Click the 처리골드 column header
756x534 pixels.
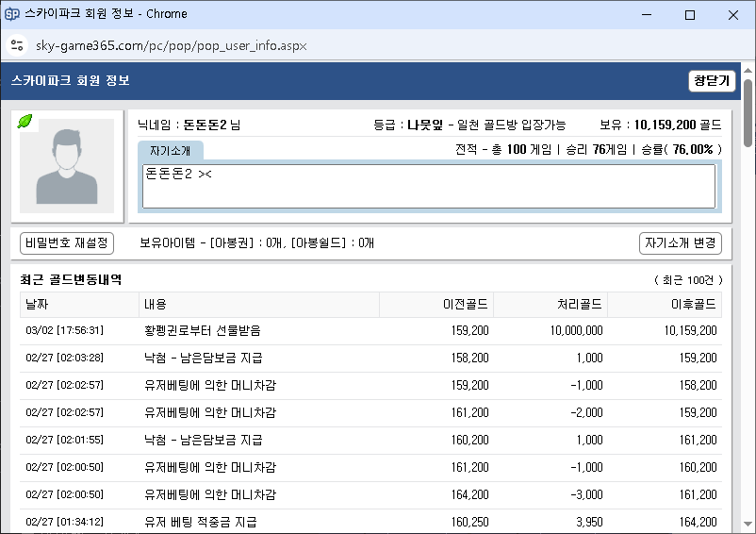(x=551, y=305)
